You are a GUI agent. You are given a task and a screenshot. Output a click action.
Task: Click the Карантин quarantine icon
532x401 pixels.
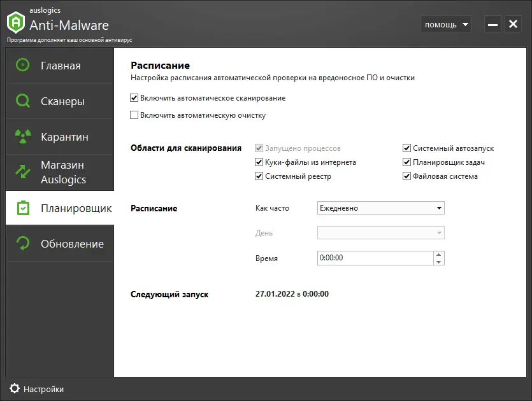coord(22,136)
